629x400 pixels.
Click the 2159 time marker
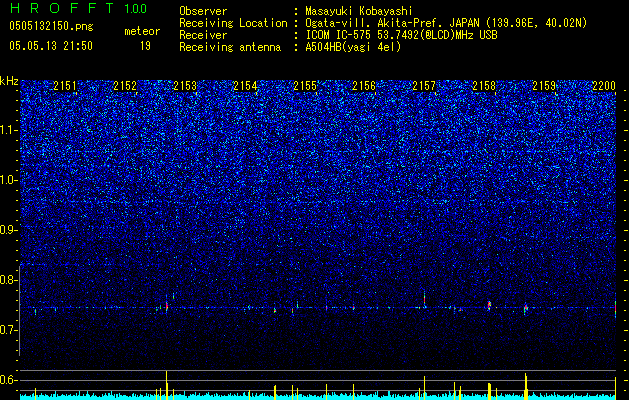click(x=544, y=85)
